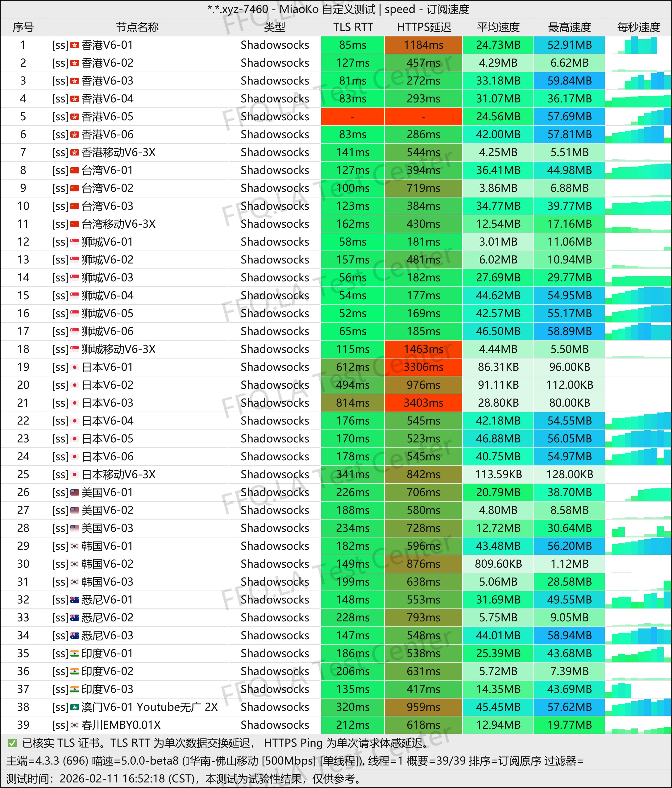Select the 每秒速度 column header
Screen dimensions: 672x788
pyautogui.click(x=638, y=27)
